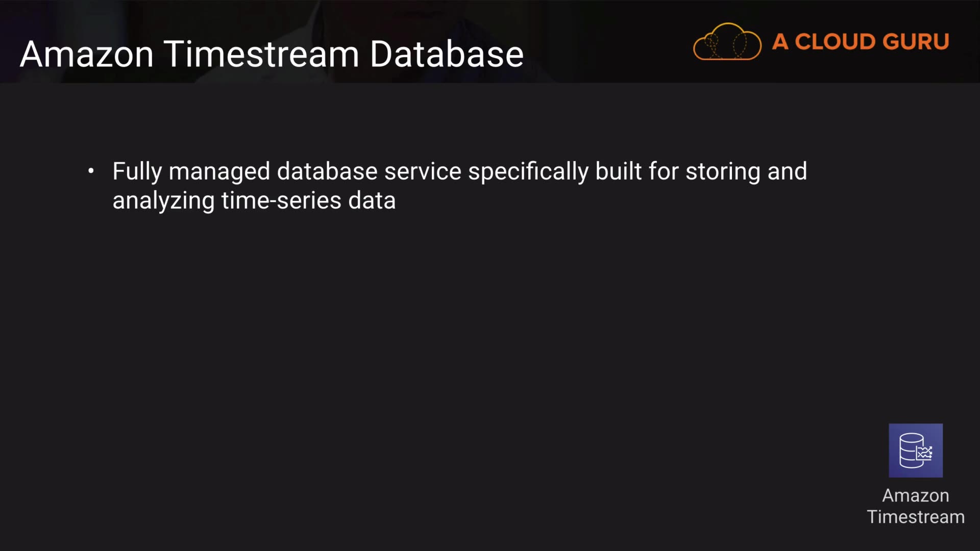Click the phrase "time-series" in the bullet
The image size is (980, 551).
(x=281, y=201)
